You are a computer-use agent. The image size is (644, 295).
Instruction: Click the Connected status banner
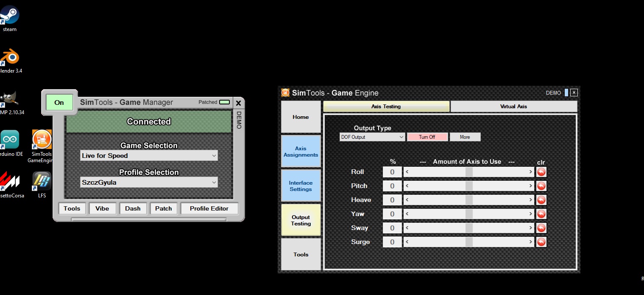149,122
